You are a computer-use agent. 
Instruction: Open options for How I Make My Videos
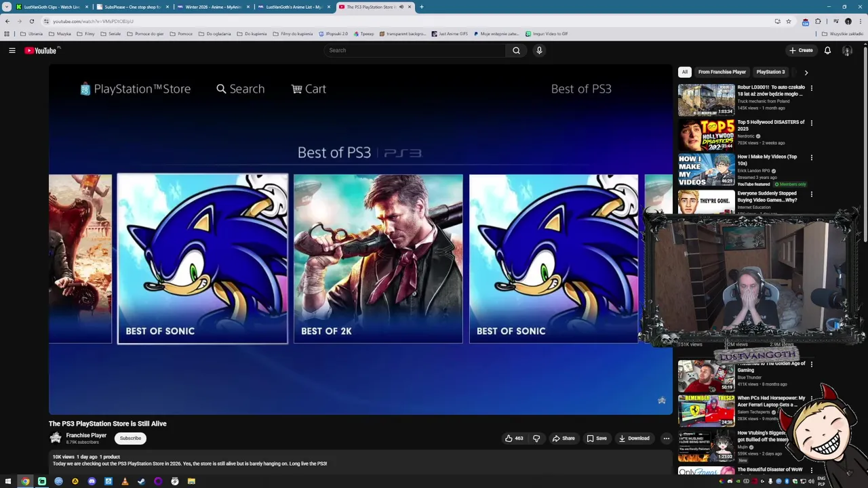[x=811, y=157]
